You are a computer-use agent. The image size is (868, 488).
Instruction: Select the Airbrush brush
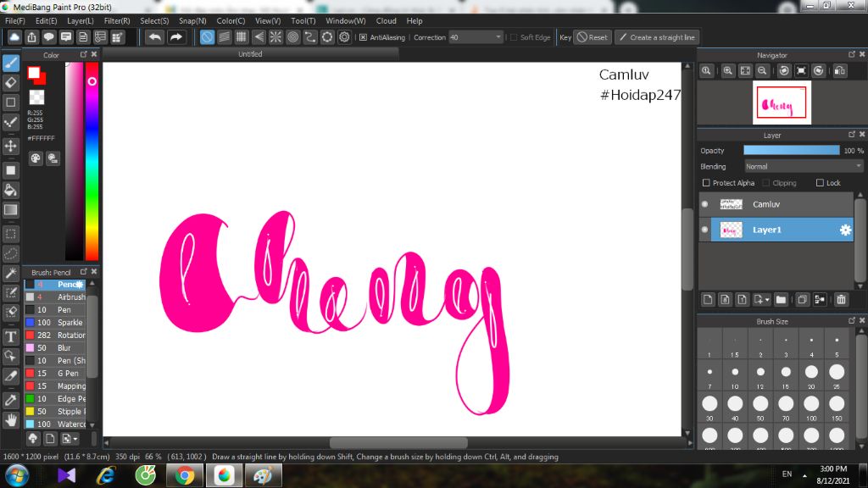pos(55,297)
